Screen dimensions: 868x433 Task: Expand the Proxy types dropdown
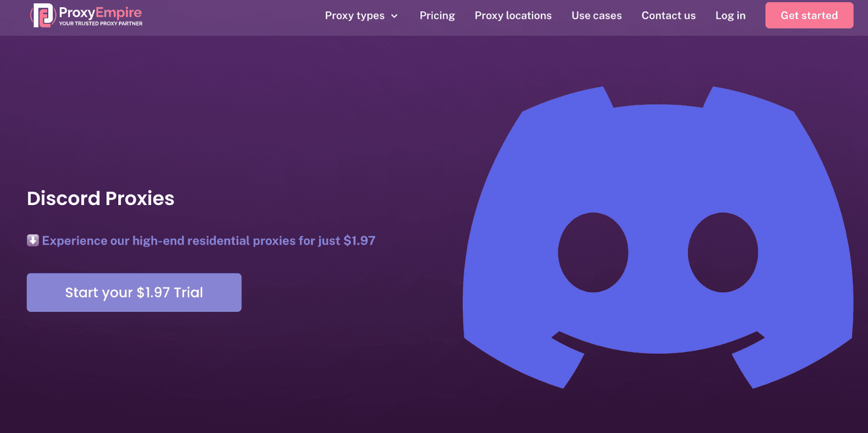click(x=361, y=16)
